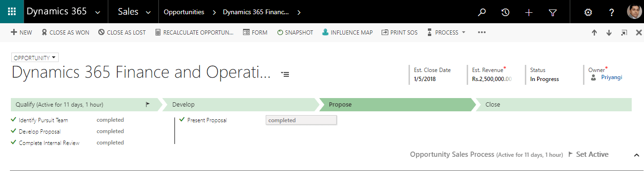This screenshot has height=171, width=644.
Task: Click the Present Proposal completed field
Action: point(301,120)
